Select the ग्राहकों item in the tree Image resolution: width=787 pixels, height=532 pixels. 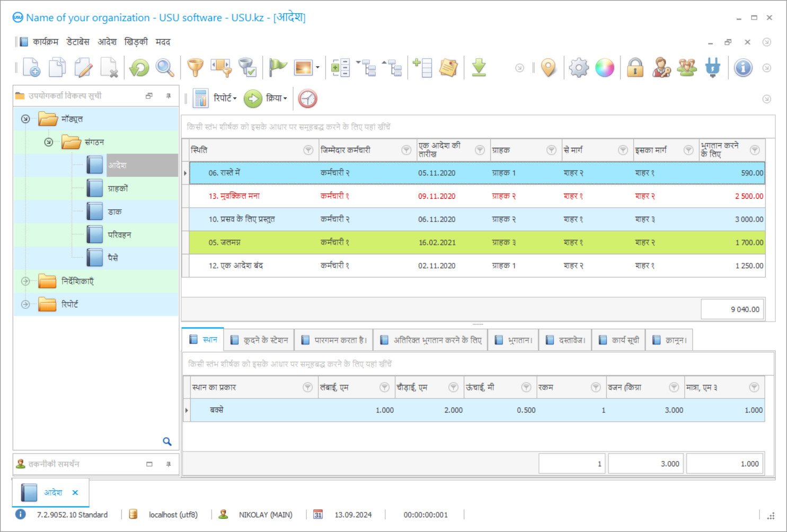coord(118,189)
